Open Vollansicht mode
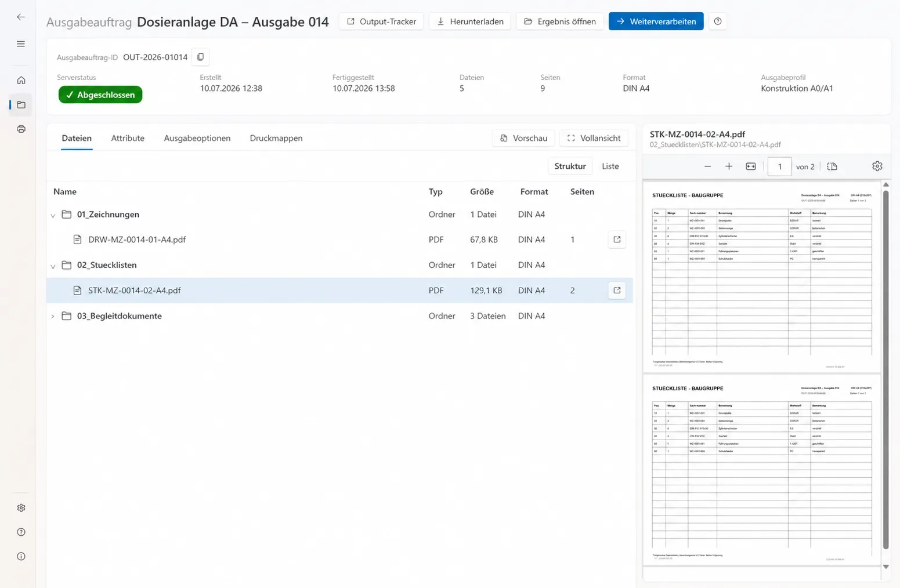This screenshot has height=588, width=900. click(594, 138)
